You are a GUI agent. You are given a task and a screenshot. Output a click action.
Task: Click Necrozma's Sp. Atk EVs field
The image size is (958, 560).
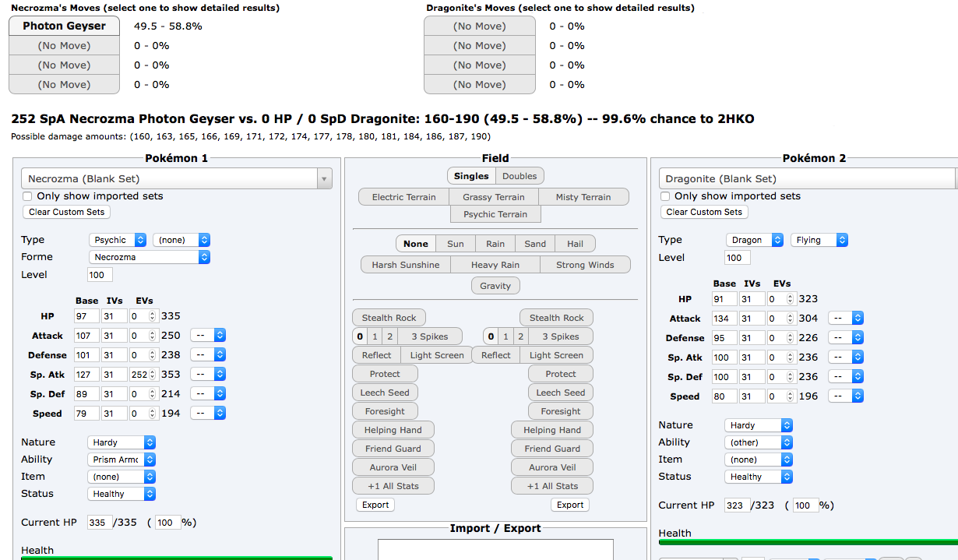(x=143, y=375)
